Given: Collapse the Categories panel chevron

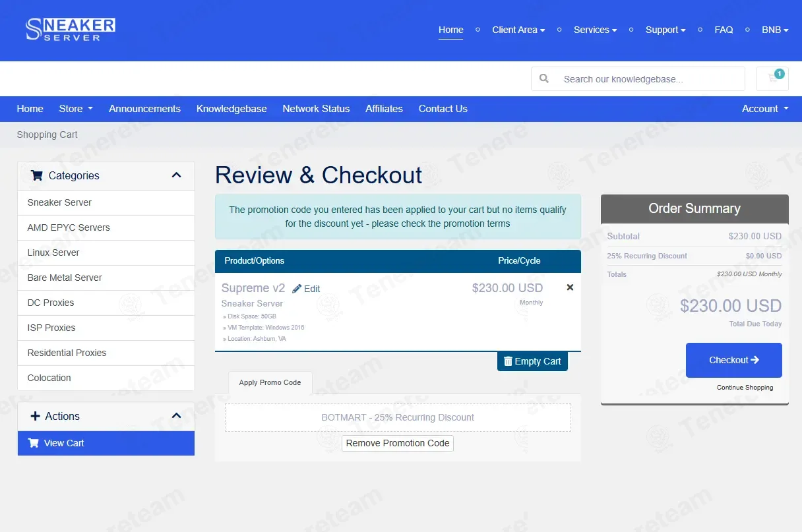Looking at the screenshot, I should 176,175.
